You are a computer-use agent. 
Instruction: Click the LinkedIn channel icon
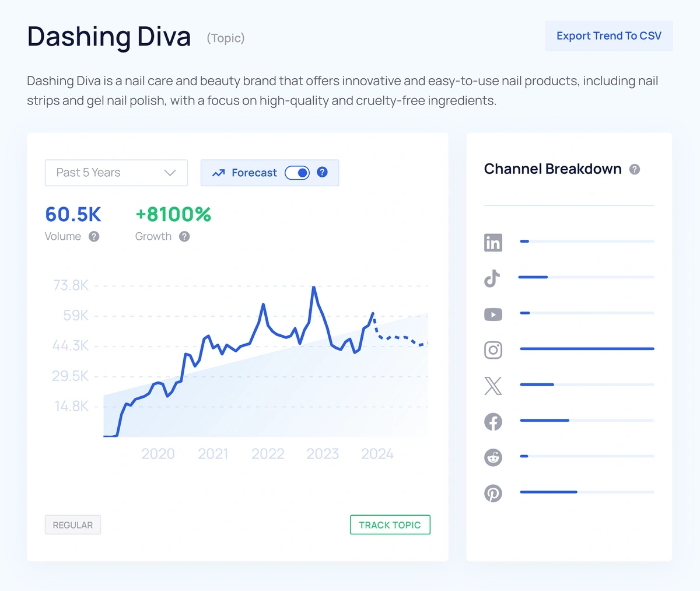coord(493,242)
